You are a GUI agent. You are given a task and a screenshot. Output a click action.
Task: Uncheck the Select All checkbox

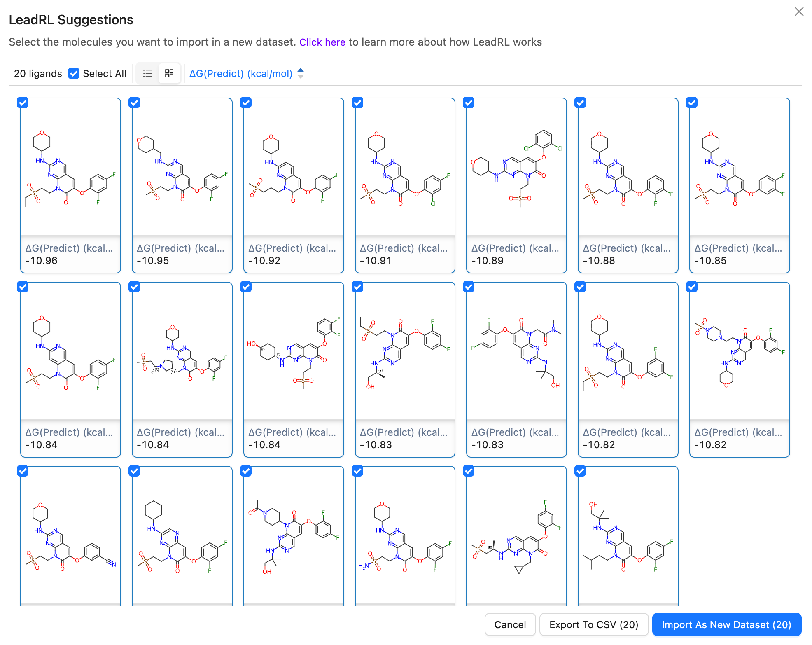[74, 74]
